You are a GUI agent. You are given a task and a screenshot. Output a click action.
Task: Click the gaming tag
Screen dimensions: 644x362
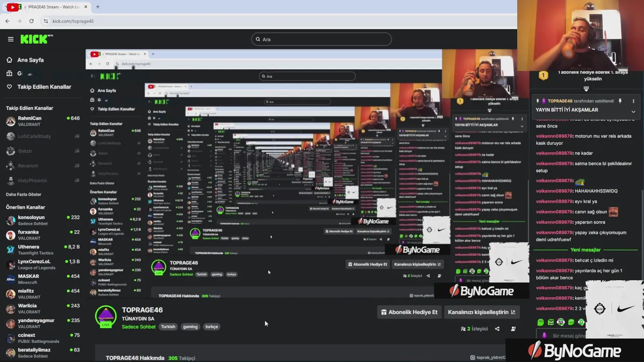190,327
